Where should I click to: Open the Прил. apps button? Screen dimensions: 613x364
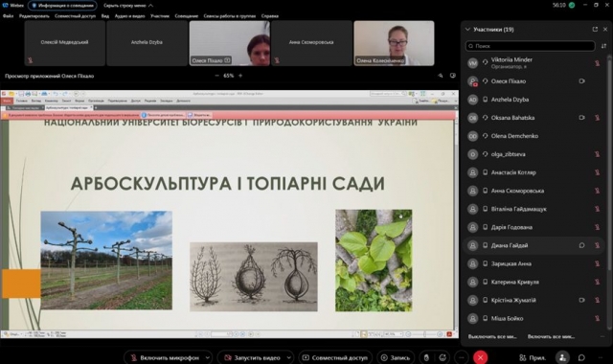tap(533, 357)
